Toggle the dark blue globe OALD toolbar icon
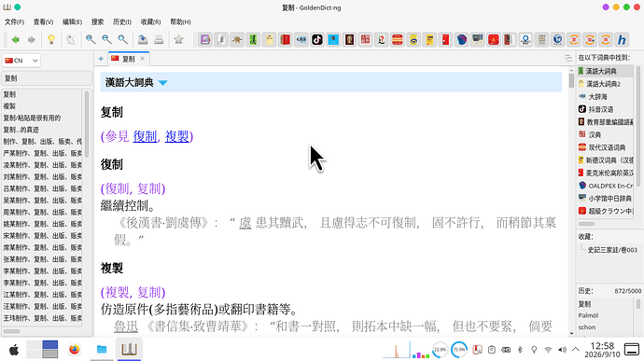The height and width of the screenshot is (361, 644). [x=462, y=39]
